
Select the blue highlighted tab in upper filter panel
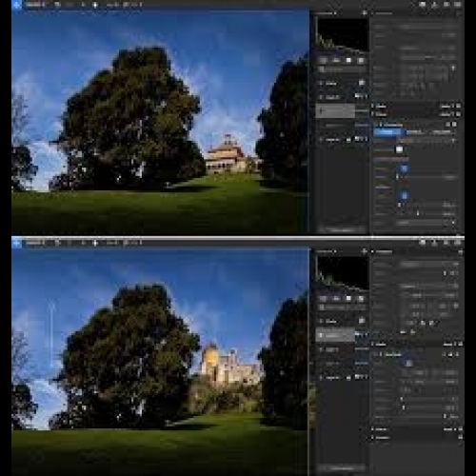[x=388, y=132]
